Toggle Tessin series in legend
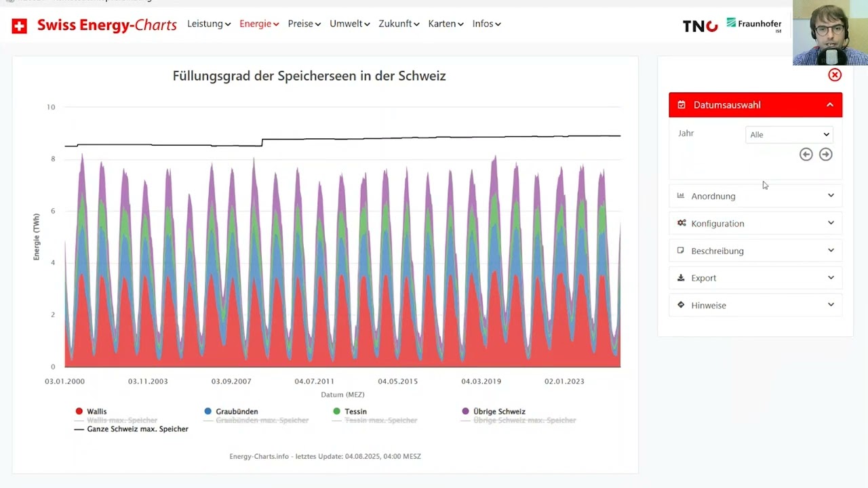This screenshot has width=868, height=488. coord(349,411)
